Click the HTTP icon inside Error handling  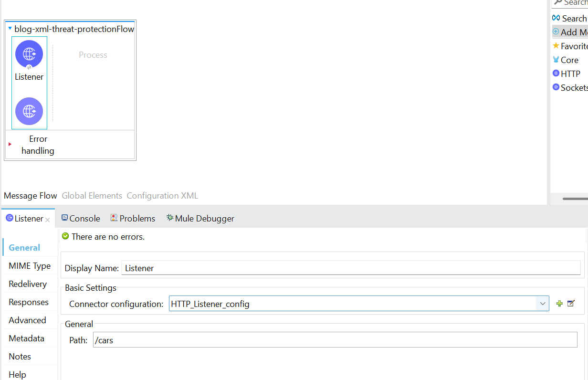click(29, 111)
